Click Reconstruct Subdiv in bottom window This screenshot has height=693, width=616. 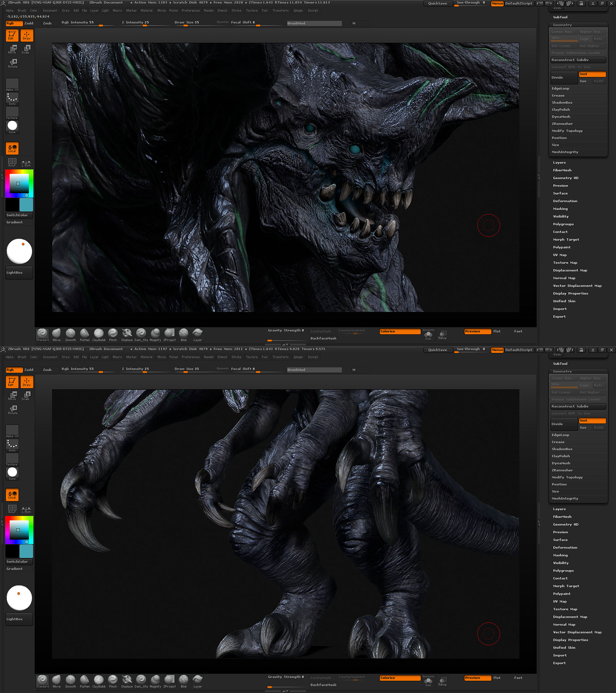click(578, 406)
